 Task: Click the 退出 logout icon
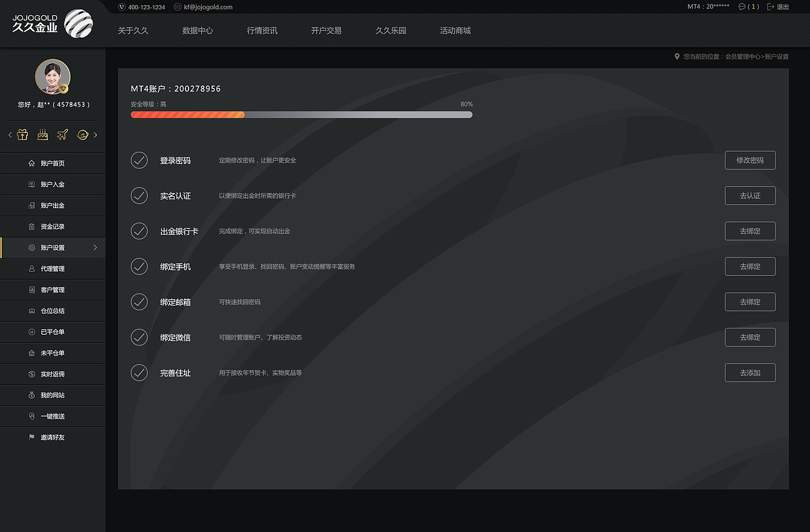pyautogui.click(x=770, y=7)
